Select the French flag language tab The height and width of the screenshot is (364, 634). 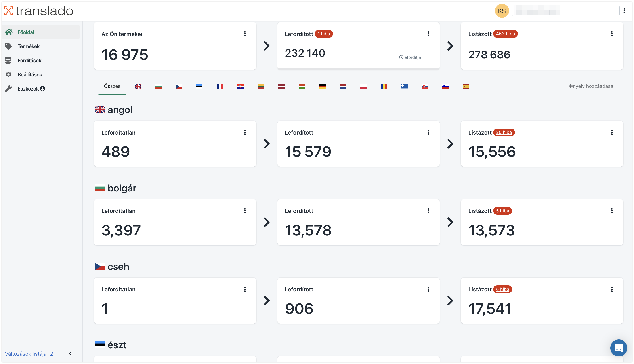[220, 87]
